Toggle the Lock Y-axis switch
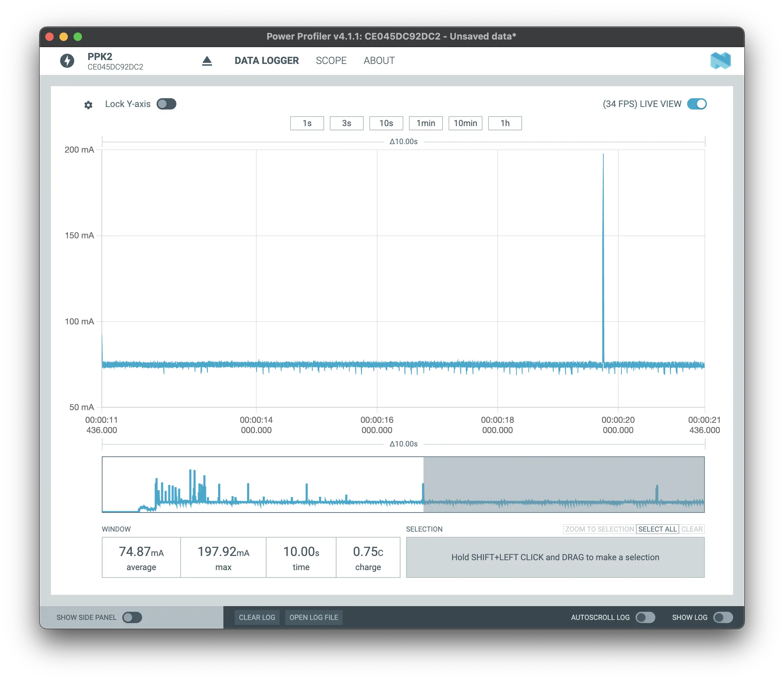Screen dimensions: 784x681 [166, 104]
